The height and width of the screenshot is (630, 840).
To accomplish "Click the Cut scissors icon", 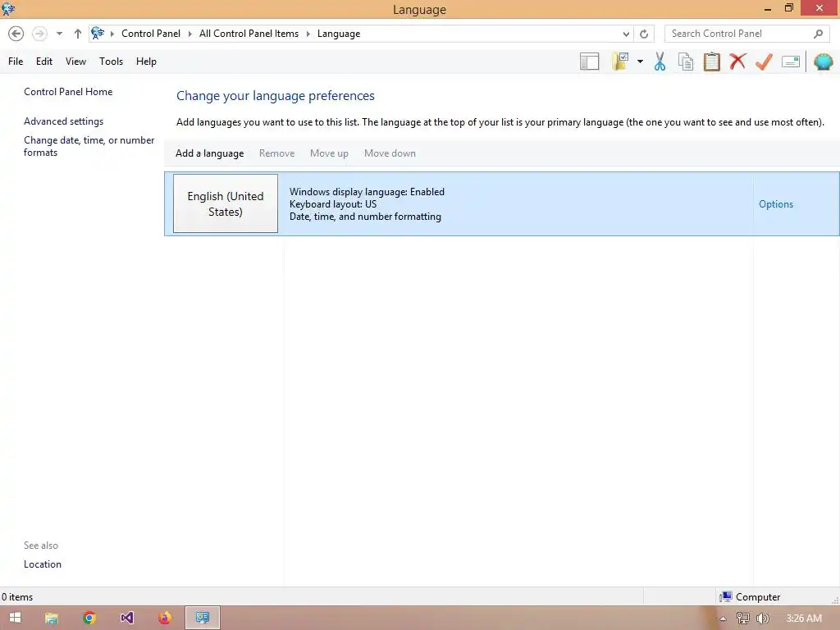I will [660, 62].
